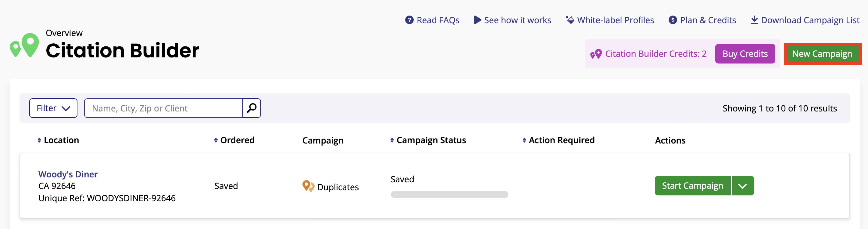Click the magnifying glass search icon
868x229 pixels.
click(x=252, y=108)
